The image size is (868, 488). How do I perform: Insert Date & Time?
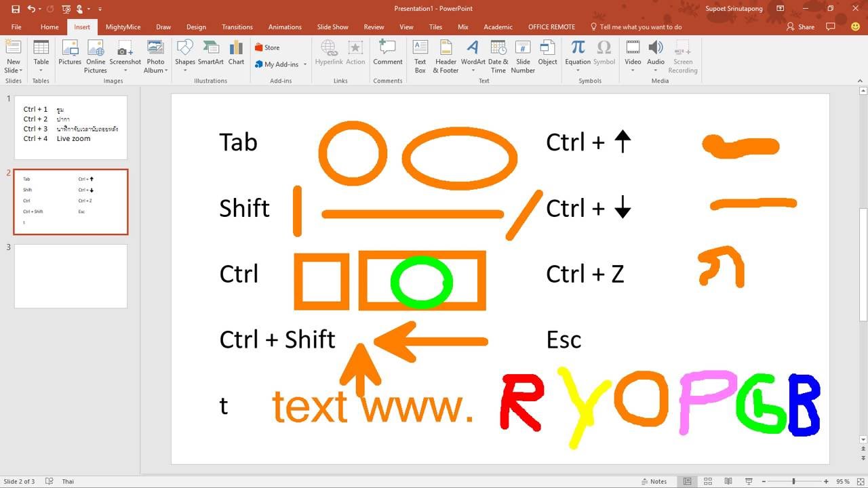click(498, 56)
